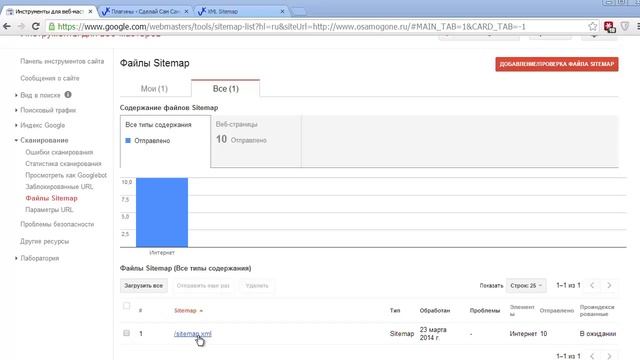Select Веб-страницы content card
Screen dimensions: 640x360
[x=256, y=141]
